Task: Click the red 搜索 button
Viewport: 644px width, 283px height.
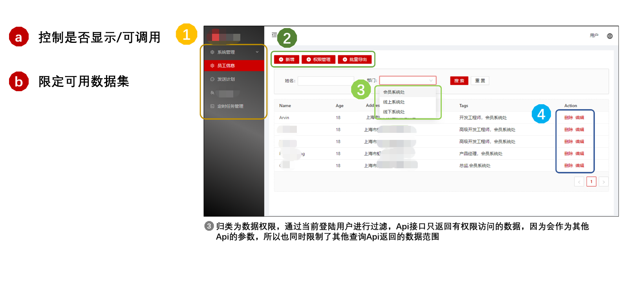Action: [x=459, y=81]
